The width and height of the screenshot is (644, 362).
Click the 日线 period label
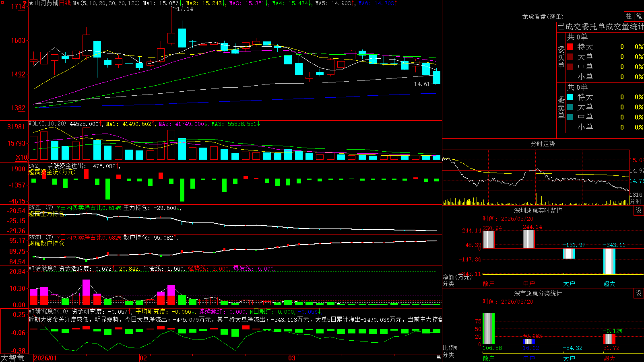(65, 3)
